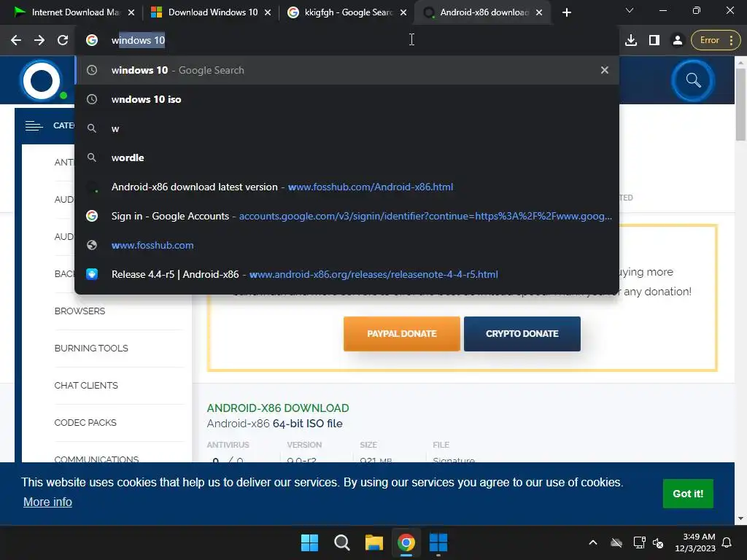Open the Chrome profile icon
Image resolution: width=747 pixels, height=560 pixels.
point(677,40)
